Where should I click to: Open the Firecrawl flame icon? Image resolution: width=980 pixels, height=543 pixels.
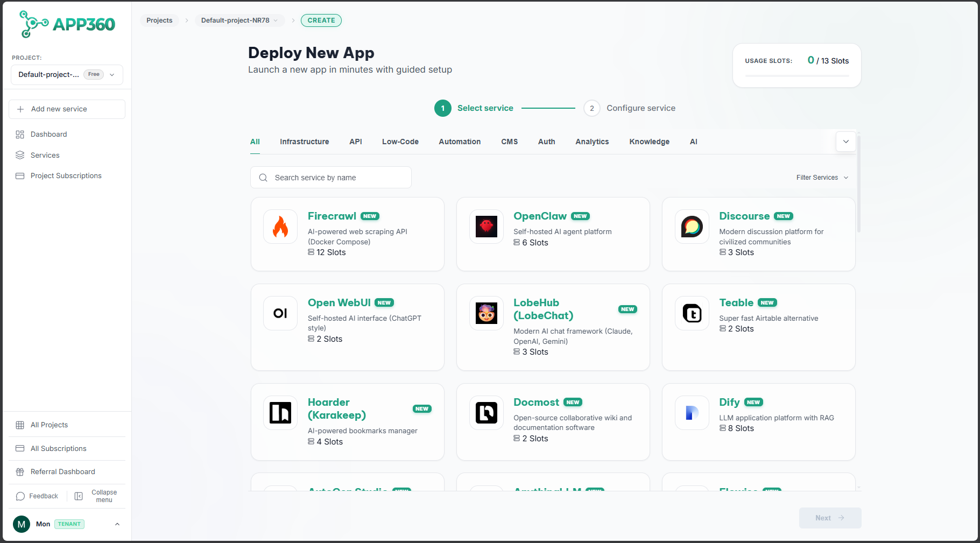[x=280, y=227]
